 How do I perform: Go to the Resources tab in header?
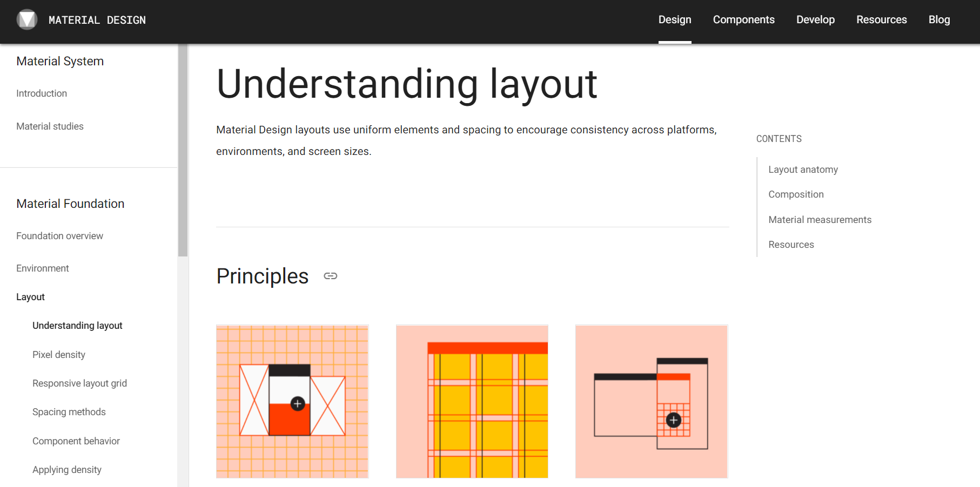point(881,19)
